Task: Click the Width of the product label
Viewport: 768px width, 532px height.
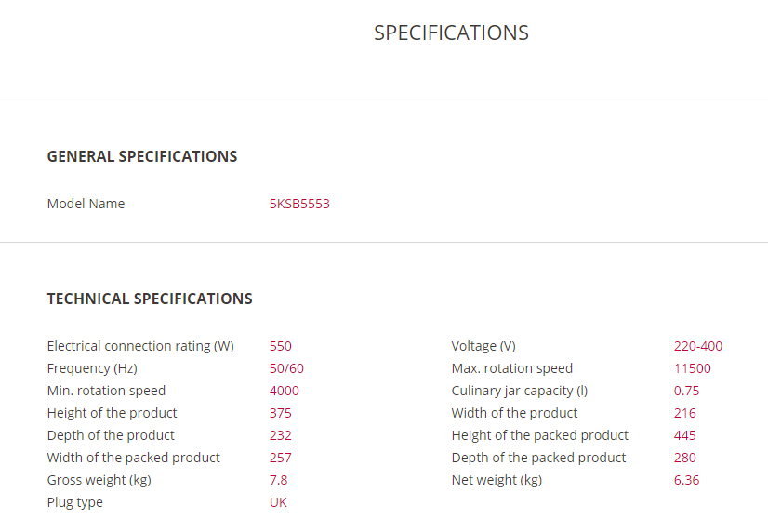Action: (514, 413)
